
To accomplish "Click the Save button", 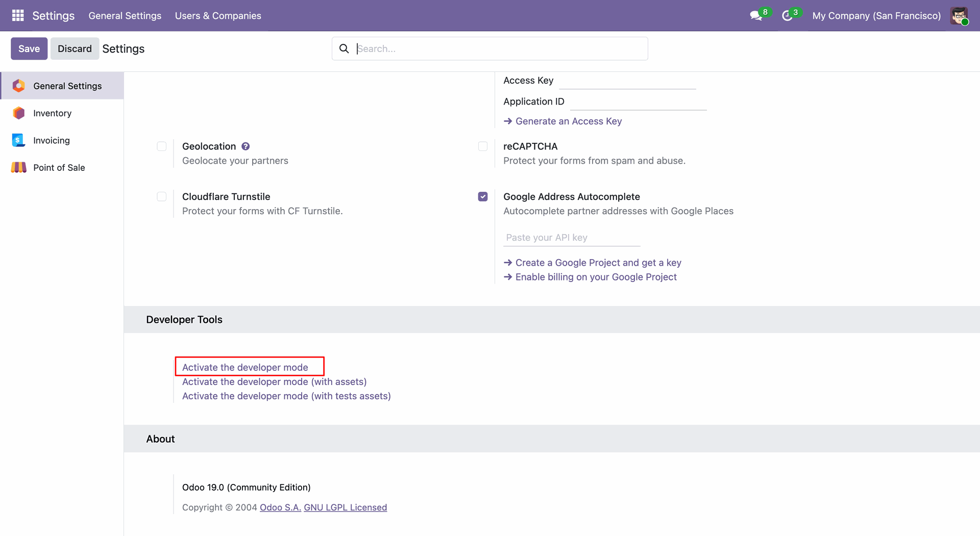I will point(29,48).
